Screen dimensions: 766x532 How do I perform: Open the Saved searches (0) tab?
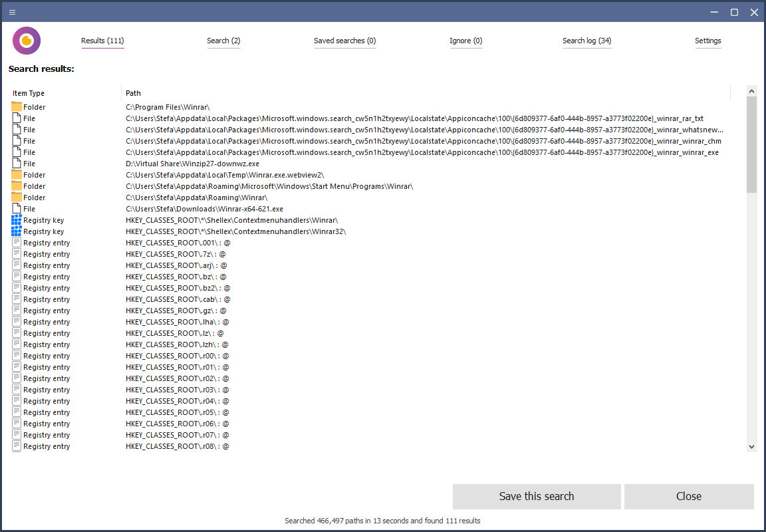point(345,41)
